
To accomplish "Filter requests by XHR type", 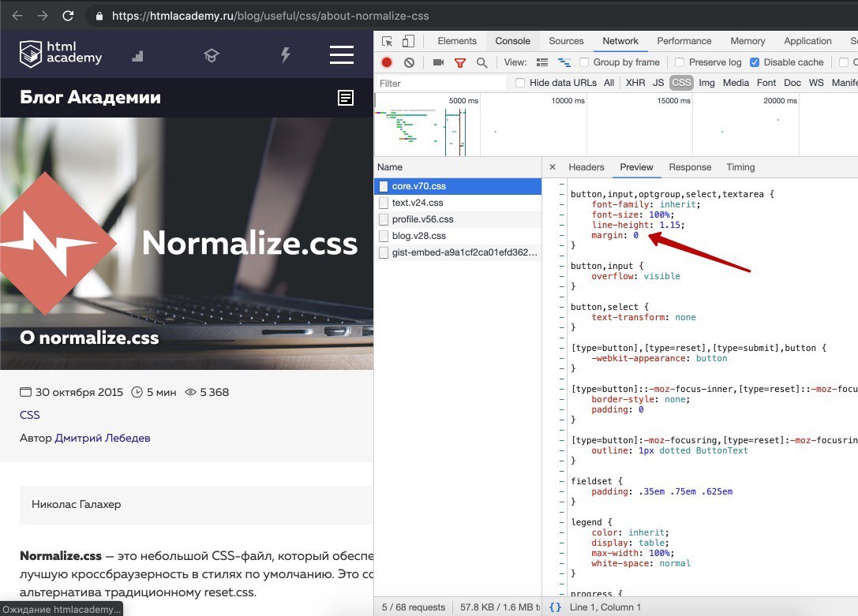I will tap(635, 83).
